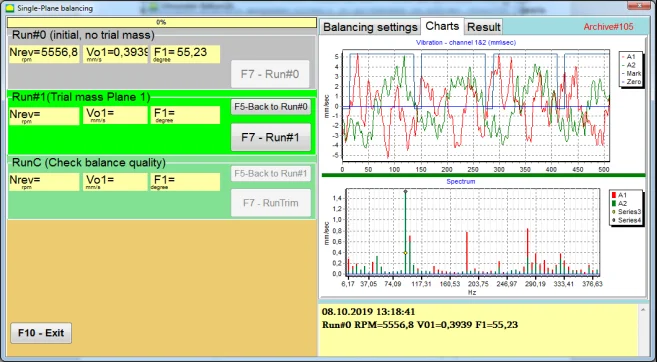
Task: Click the F7 - RunTrim button
Action: point(271,203)
